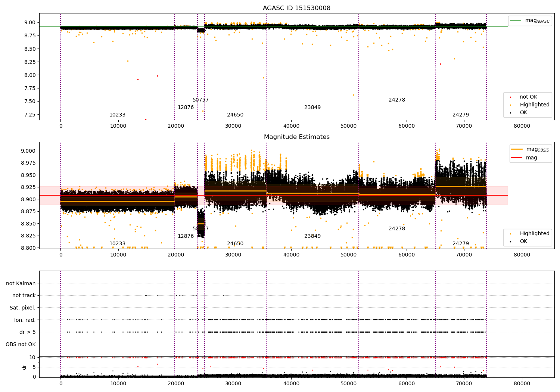Image resolution: width=560 pixels, height=392 pixels.
Task: Click the plot title "AGASC ID 151530008"
Action: click(296, 8)
